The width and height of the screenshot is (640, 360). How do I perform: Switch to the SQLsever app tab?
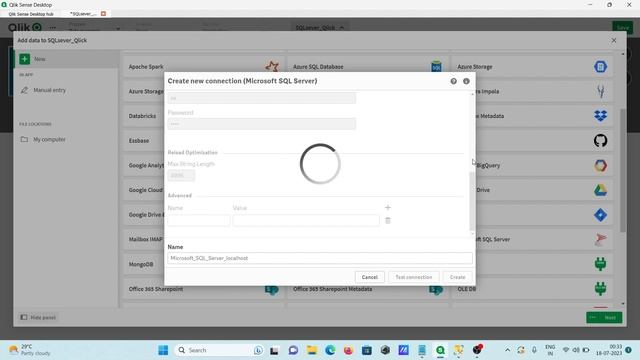point(83,14)
